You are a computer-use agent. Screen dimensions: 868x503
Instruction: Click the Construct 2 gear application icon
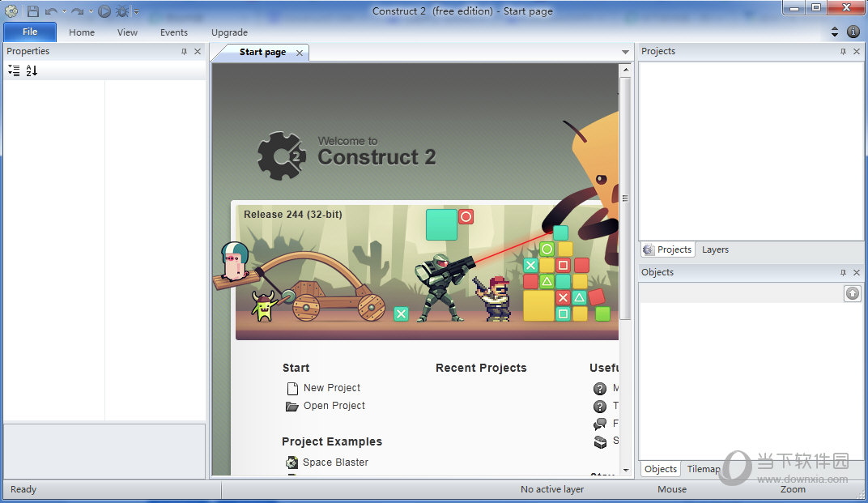(x=11, y=11)
